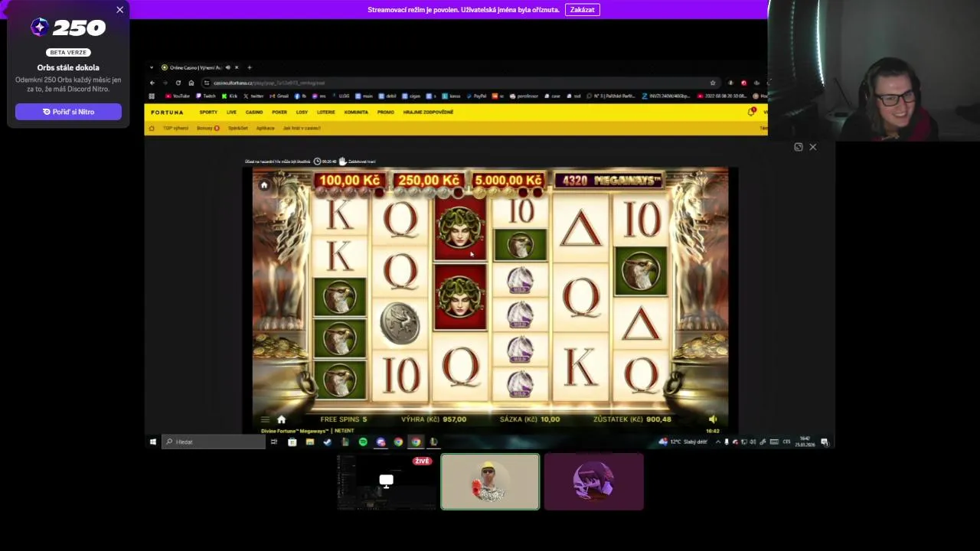Close the Orbs promo card
This screenshot has height=551, width=980.
point(119,10)
